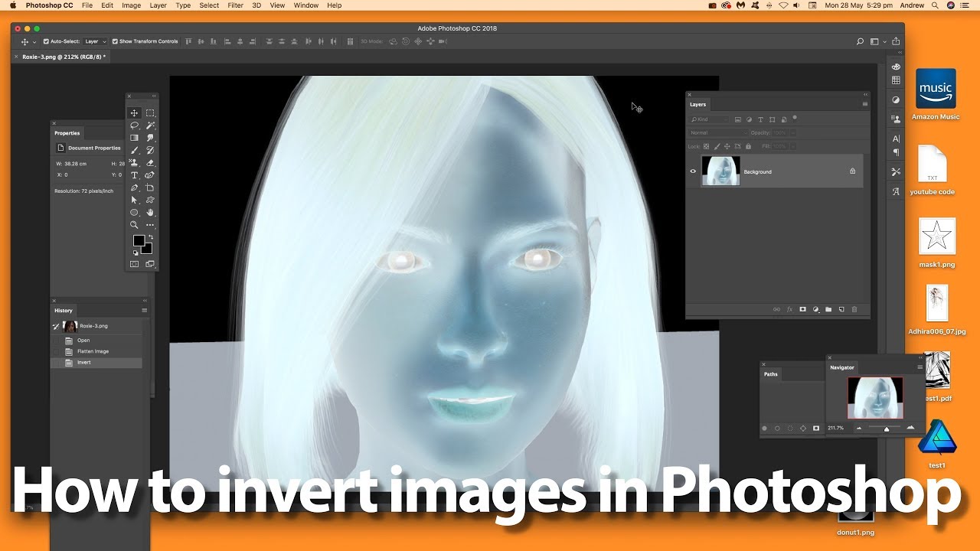980x551 pixels.
Task: Open the Layers panel menu
Action: coord(865,104)
